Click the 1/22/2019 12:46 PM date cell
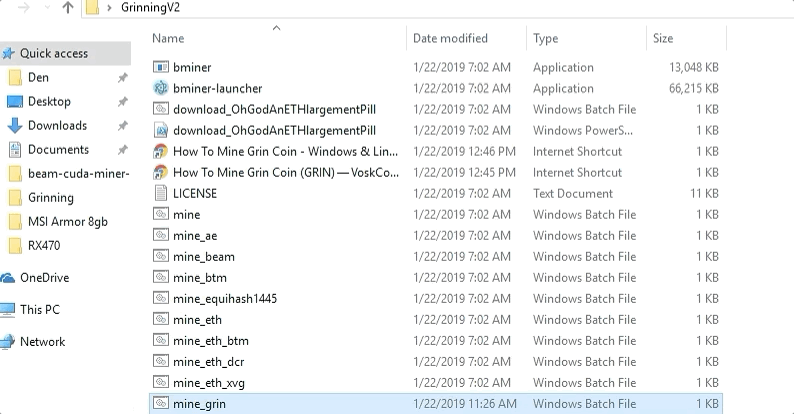 464,151
